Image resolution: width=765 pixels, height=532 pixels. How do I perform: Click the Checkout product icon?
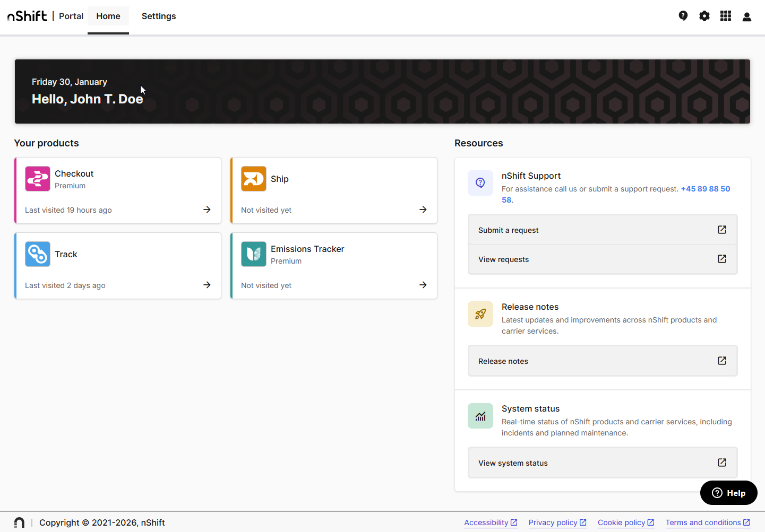click(38, 179)
